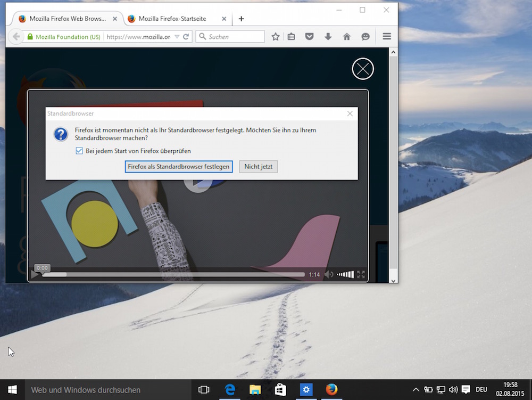The width and height of the screenshot is (532, 400).
Task: Show bookmarks list icon
Action: click(x=291, y=37)
